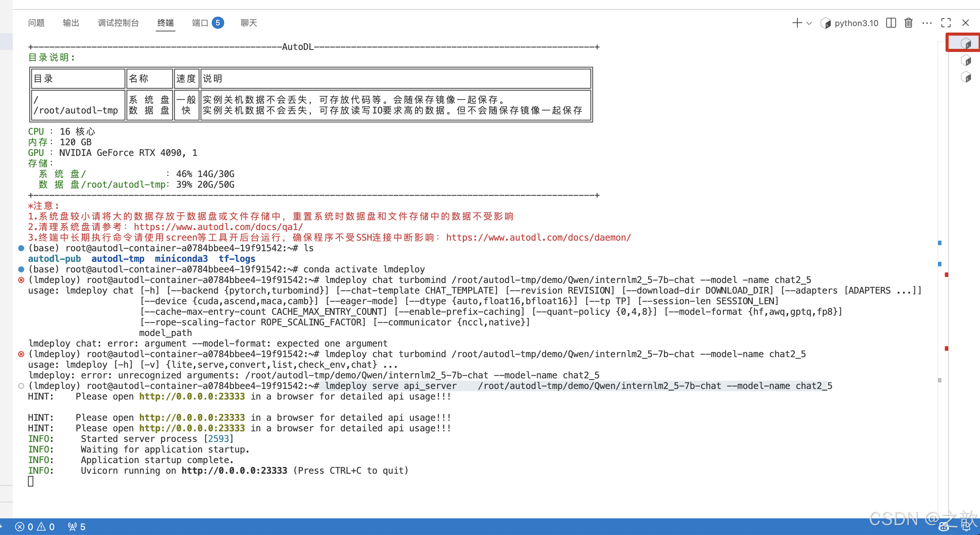Jump to the gray scrollbar marker
Image resolution: width=980 pixels, height=535 pixels.
(x=940, y=380)
